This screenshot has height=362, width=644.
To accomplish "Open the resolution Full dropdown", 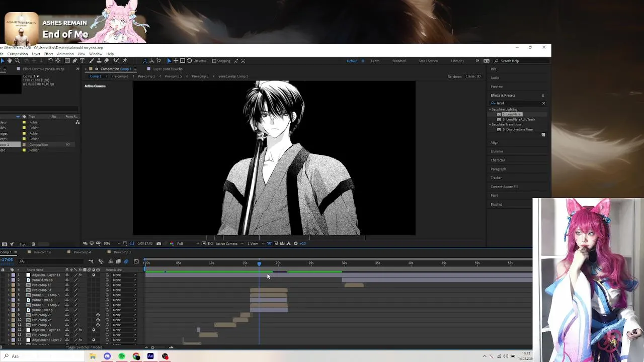I will point(187,244).
